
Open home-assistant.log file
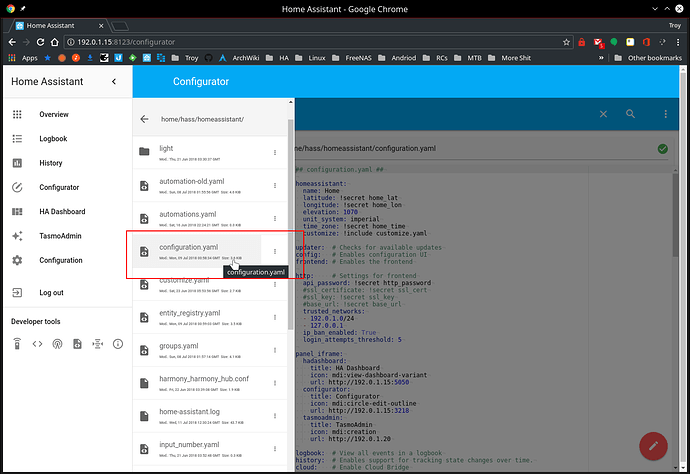coord(210,416)
